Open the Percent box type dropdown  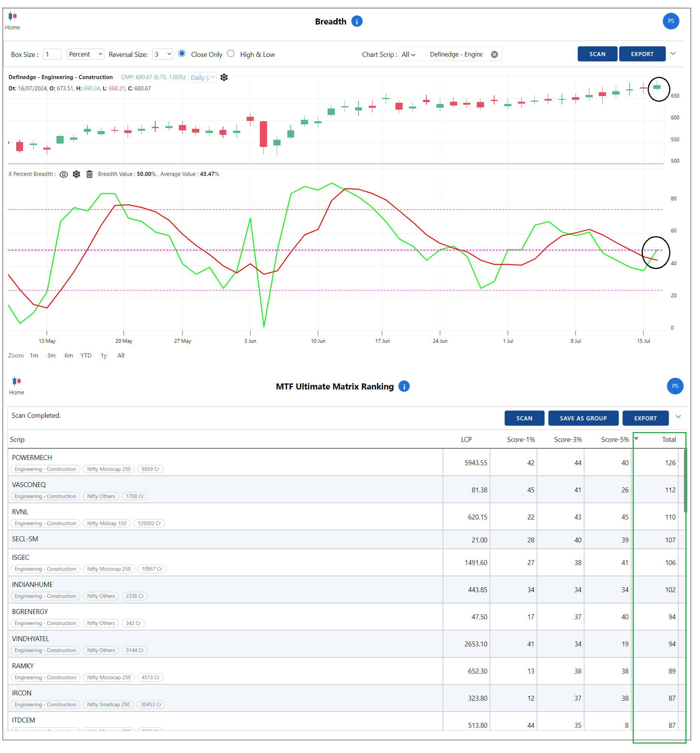coord(85,54)
